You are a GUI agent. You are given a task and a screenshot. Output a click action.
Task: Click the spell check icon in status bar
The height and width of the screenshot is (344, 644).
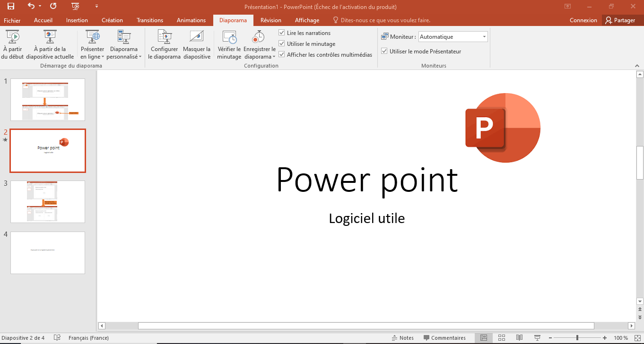[x=57, y=338]
